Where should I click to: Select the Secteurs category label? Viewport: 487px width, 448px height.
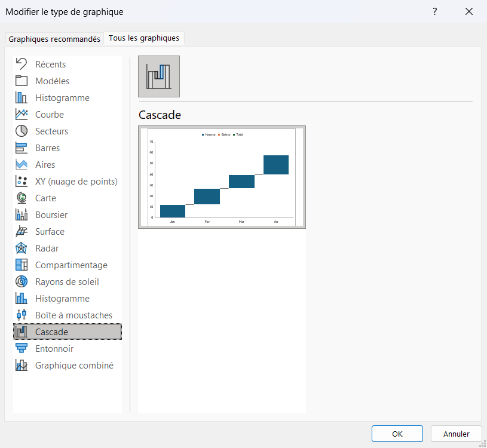point(51,131)
